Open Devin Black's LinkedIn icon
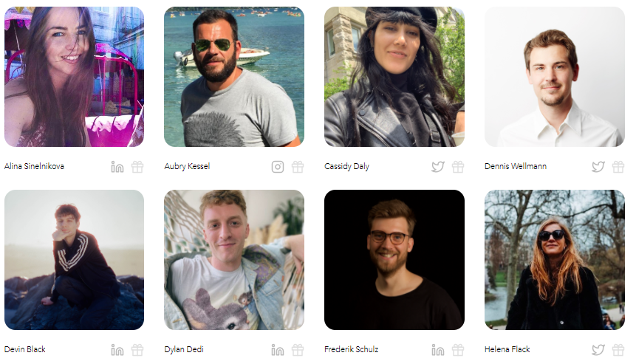Viewport: 636px width, 364px height. [x=117, y=350]
